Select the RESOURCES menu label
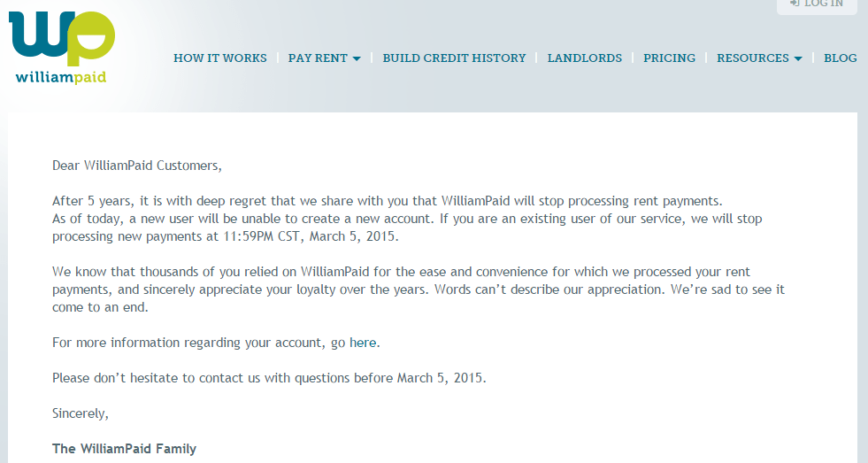 tap(753, 58)
